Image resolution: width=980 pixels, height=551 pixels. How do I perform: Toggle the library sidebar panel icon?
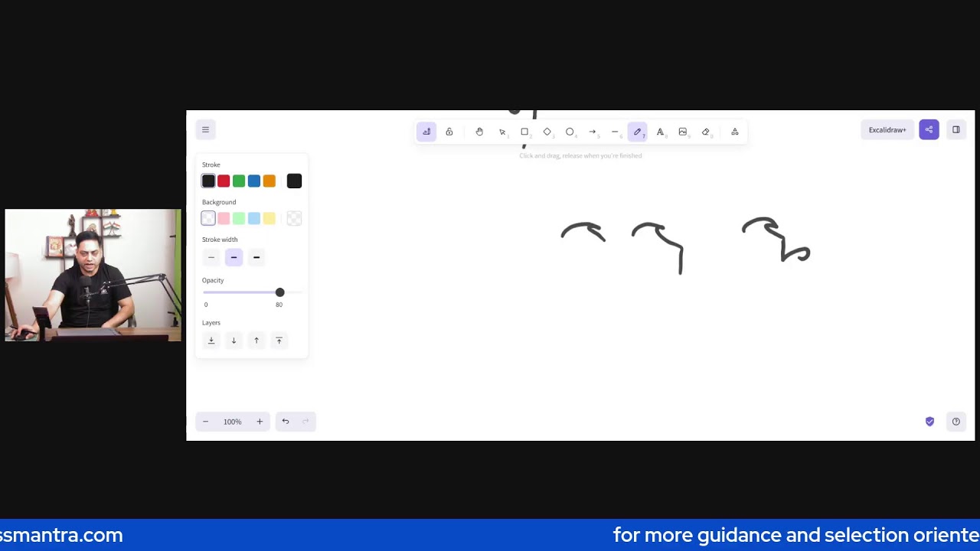click(x=956, y=130)
